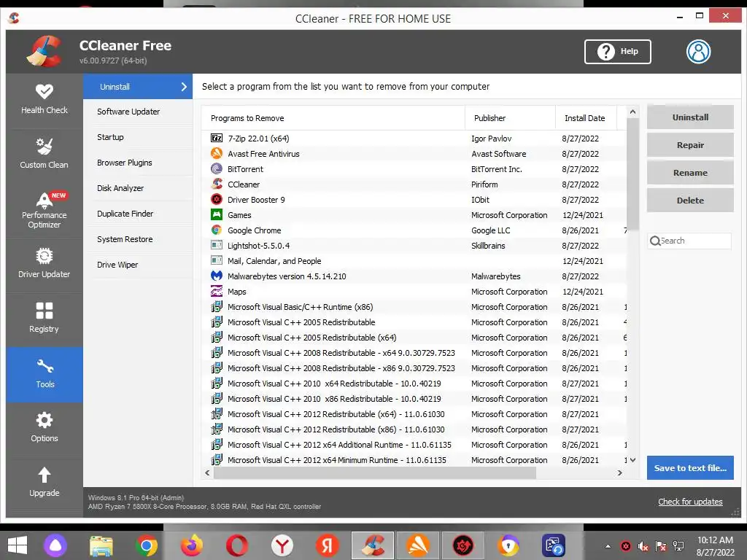Select the CCleaner program row
The image size is (747, 560).
coord(414,184)
